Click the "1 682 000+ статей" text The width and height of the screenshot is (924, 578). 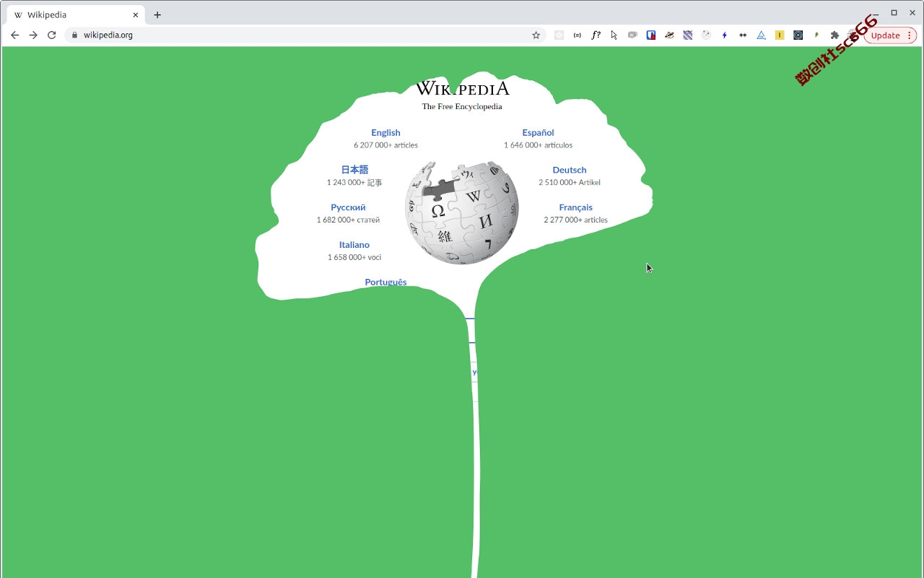click(x=348, y=220)
